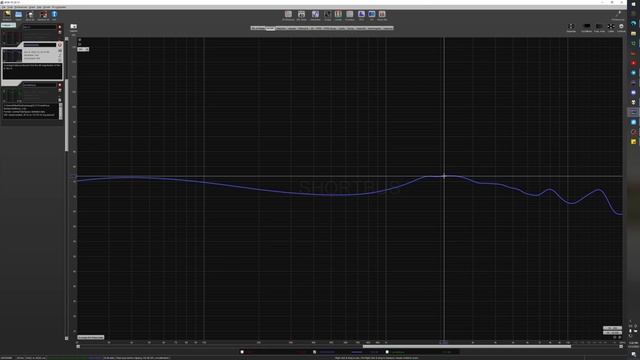Click the yellow icon at taskbar bottom
The width and height of the screenshot is (640, 360).
click(x=633, y=142)
